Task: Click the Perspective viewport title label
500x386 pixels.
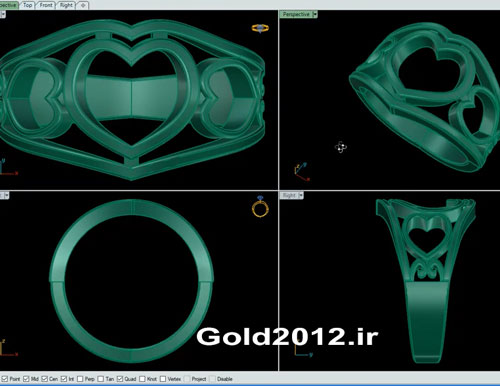Action: (x=296, y=14)
